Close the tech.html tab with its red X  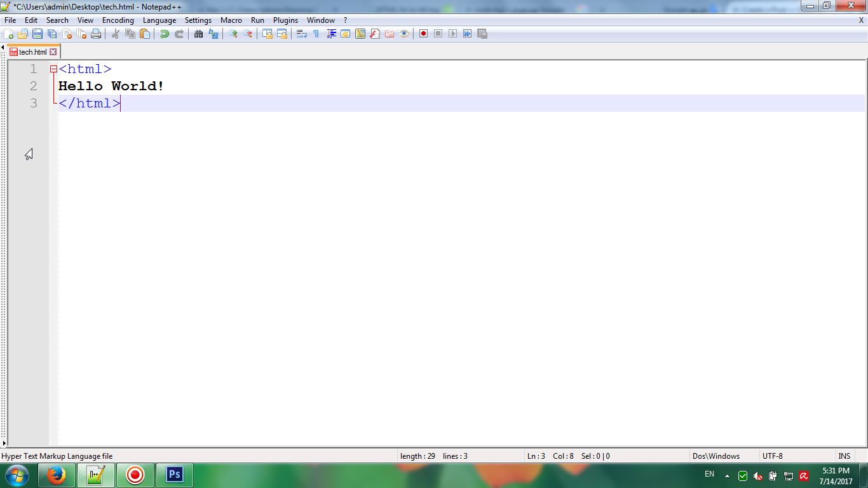coord(53,52)
